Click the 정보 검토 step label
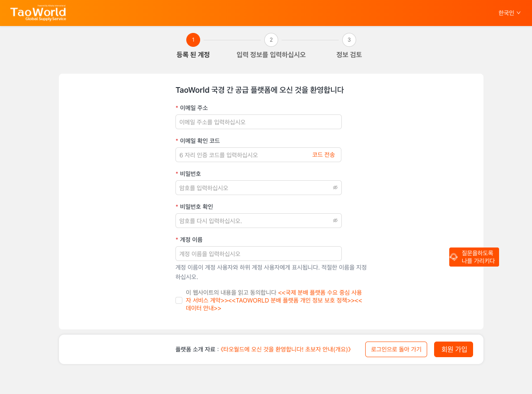The height and width of the screenshot is (394, 532). (349, 55)
